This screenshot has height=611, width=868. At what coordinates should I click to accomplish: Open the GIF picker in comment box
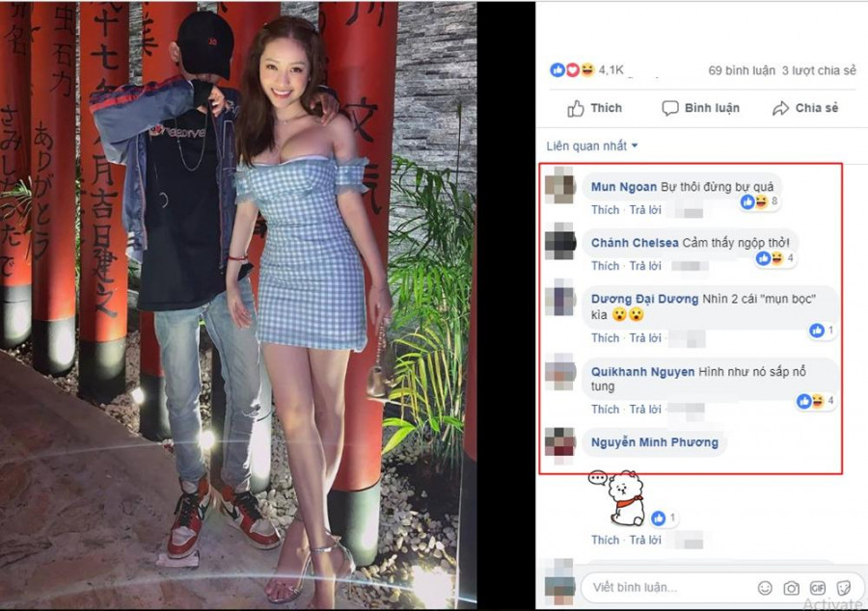818,588
